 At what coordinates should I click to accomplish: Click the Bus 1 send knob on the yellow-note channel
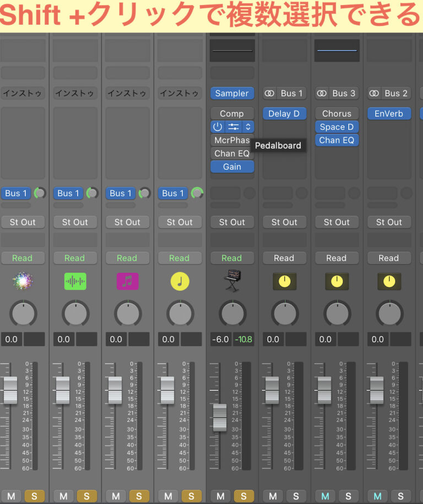coord(197,193)
